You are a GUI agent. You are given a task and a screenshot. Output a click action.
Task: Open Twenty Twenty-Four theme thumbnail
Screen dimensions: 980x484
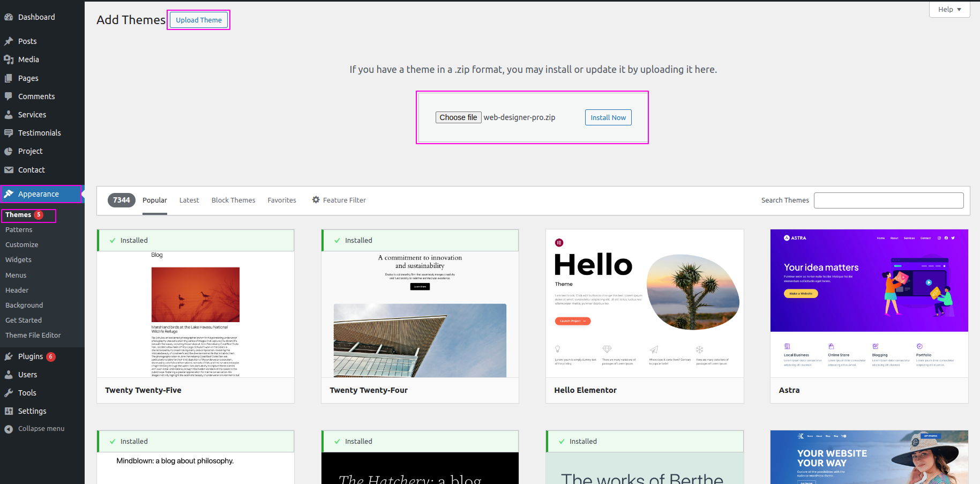(x=420, y=314)
